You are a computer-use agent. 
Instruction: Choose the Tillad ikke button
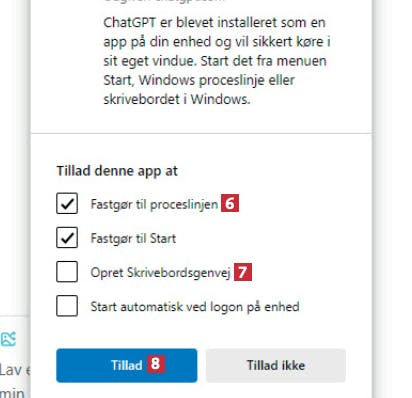(276, 365)
